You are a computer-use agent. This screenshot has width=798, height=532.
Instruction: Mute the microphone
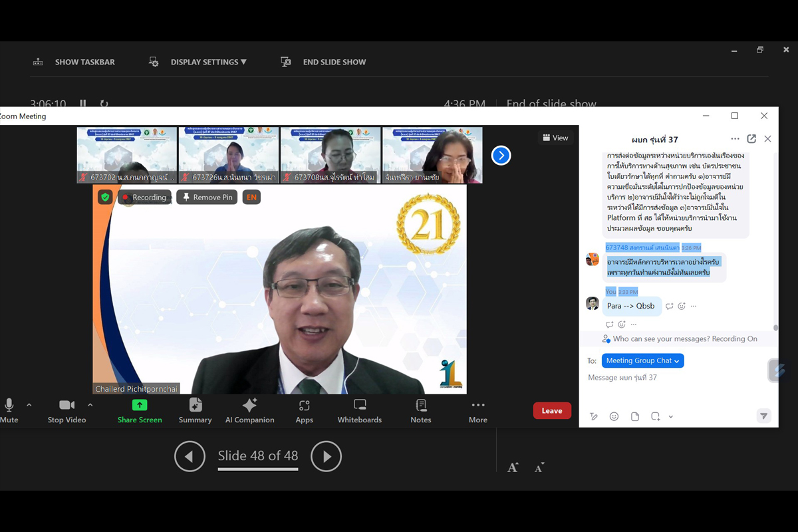(9, 405)
